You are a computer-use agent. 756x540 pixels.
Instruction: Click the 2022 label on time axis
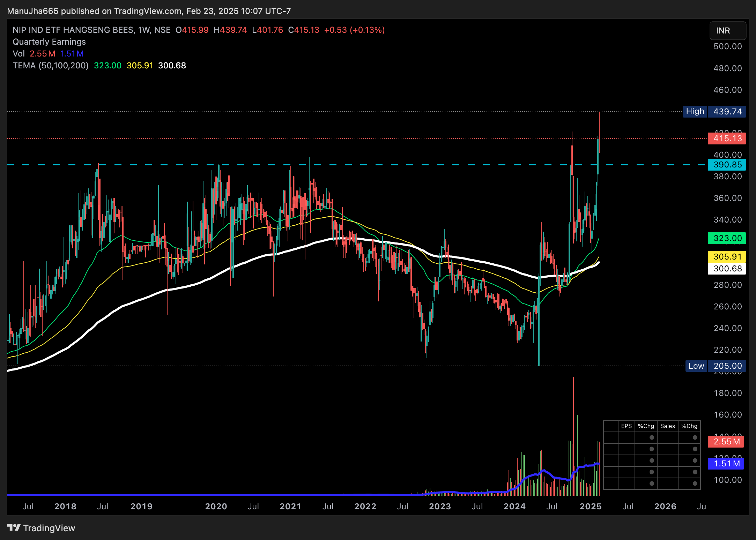click(365, 507)
